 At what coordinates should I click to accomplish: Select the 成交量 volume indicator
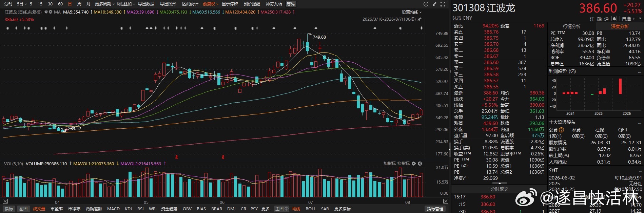pyautogui.click(x=39, y=209)
